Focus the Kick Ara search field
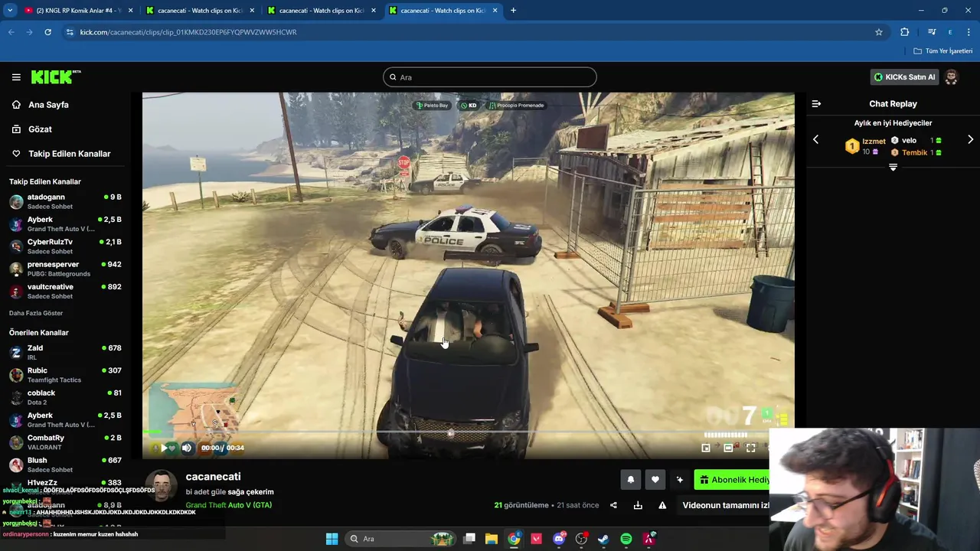The width and height of the screenshot is (980, 551). [x=490, y=77]
